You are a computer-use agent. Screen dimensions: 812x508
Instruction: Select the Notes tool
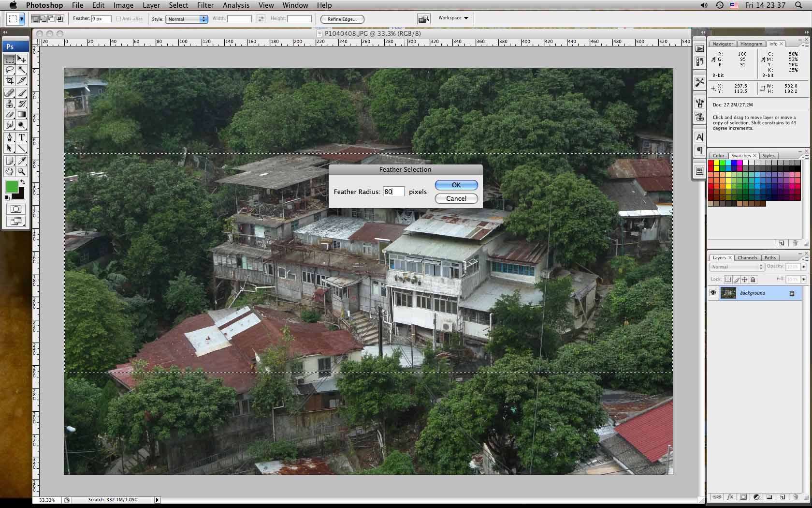coord(10,161)
